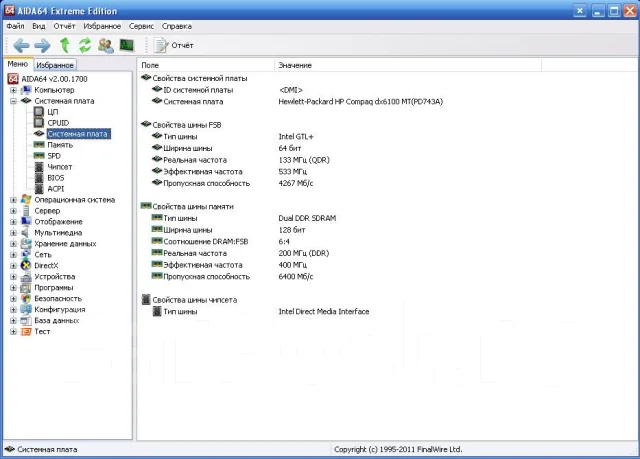Switch to the Избранное sidebar tab
Image resolution: width=640 pixels, height=459 pixels.
point(55,65)
